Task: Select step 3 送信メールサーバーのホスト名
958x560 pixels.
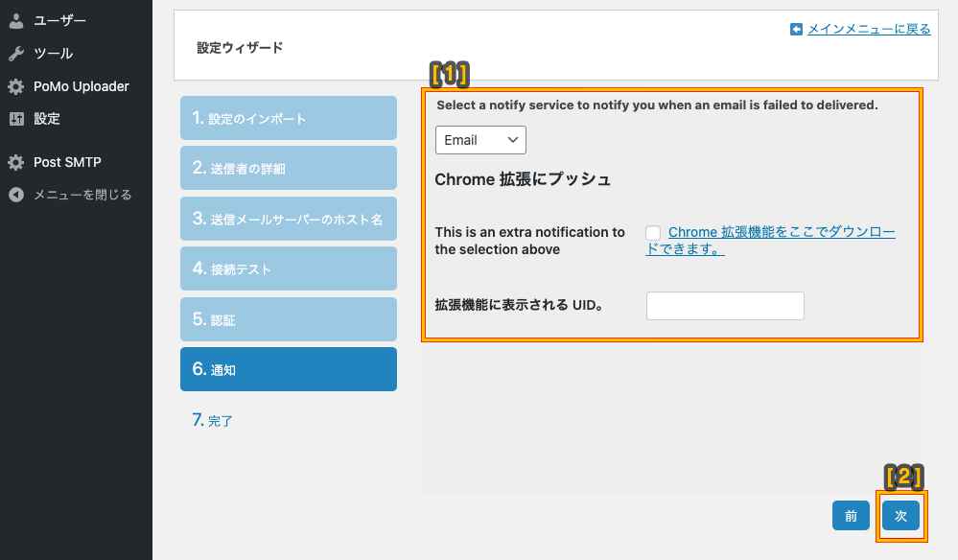Action: (x=289, y=219)
